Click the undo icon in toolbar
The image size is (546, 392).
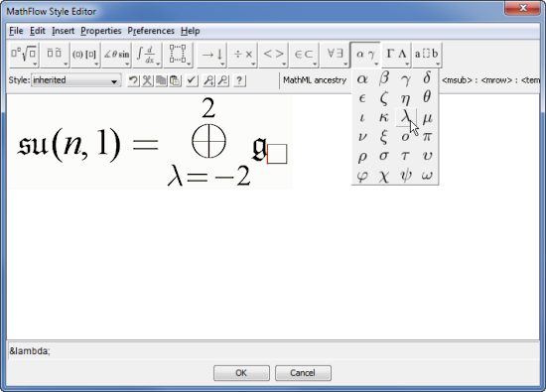pyautogui.click(x=133, y=80)
